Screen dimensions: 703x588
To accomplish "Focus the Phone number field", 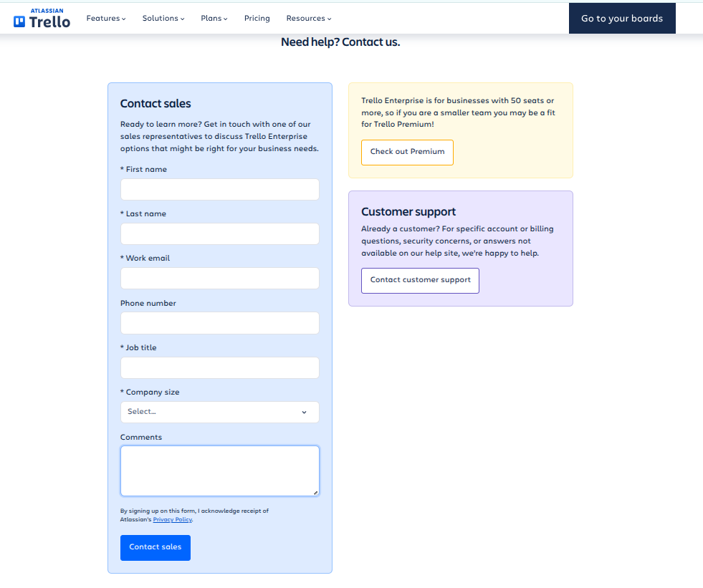I will [220, 323].
